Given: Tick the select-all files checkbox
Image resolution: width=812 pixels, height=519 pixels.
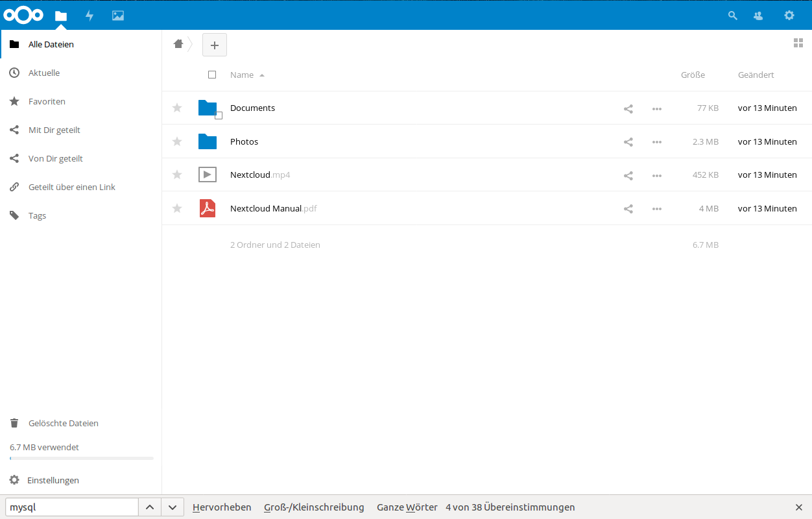Looking at the screenshot, I should coord(212,75).
